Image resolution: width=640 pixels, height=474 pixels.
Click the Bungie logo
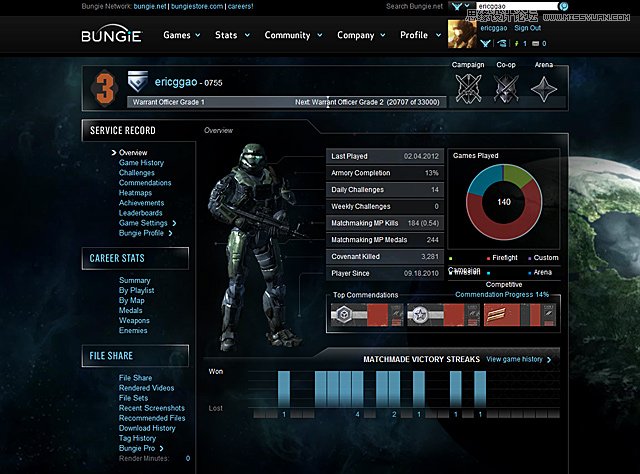click(x=111, y=35)
